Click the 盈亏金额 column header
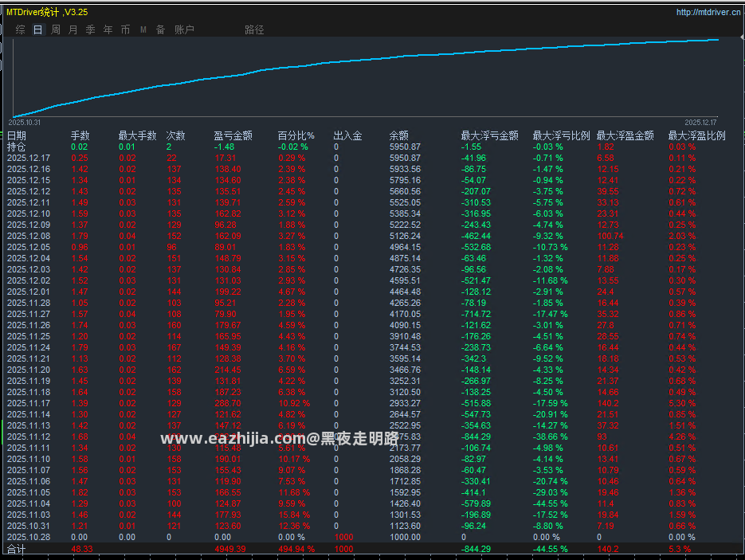745x560 pixels. click(233, 135)
